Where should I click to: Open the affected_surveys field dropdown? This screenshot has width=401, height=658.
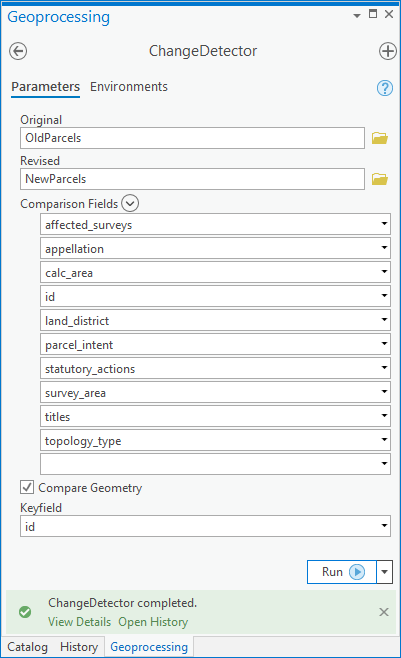tap(384, 224)
